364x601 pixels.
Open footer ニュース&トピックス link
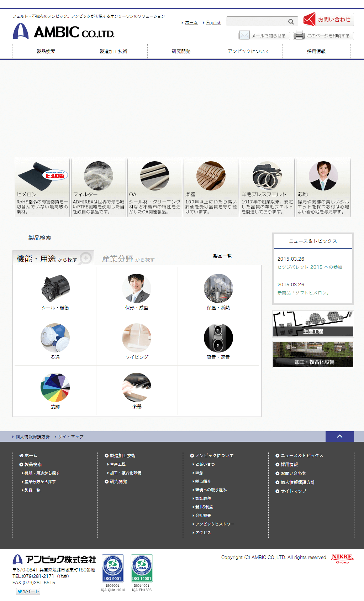300,455
